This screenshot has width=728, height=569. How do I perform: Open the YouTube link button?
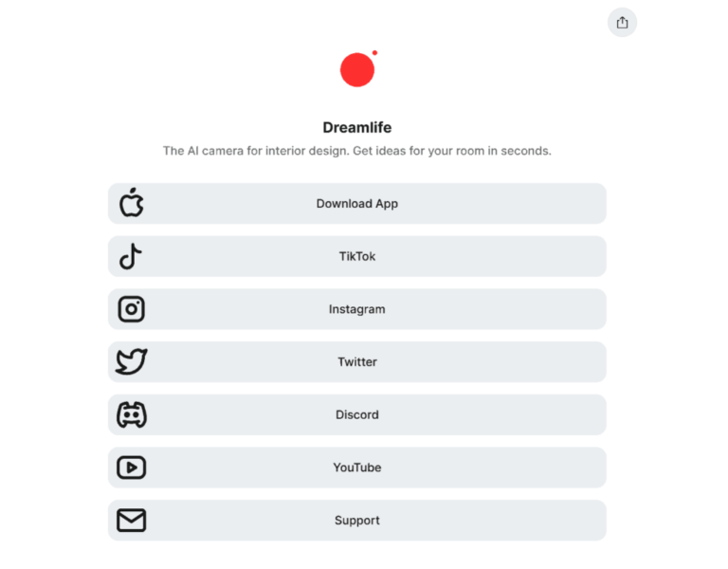tap(357, 468)
